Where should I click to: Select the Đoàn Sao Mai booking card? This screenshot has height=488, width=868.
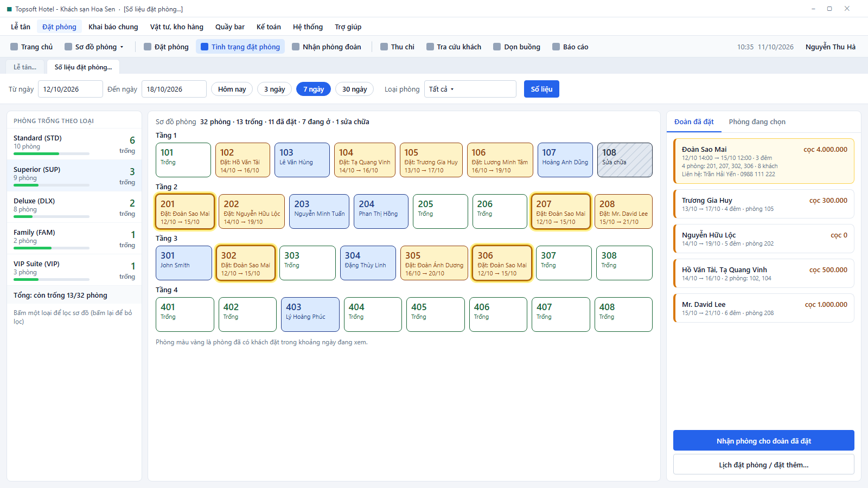click(763, 161)
